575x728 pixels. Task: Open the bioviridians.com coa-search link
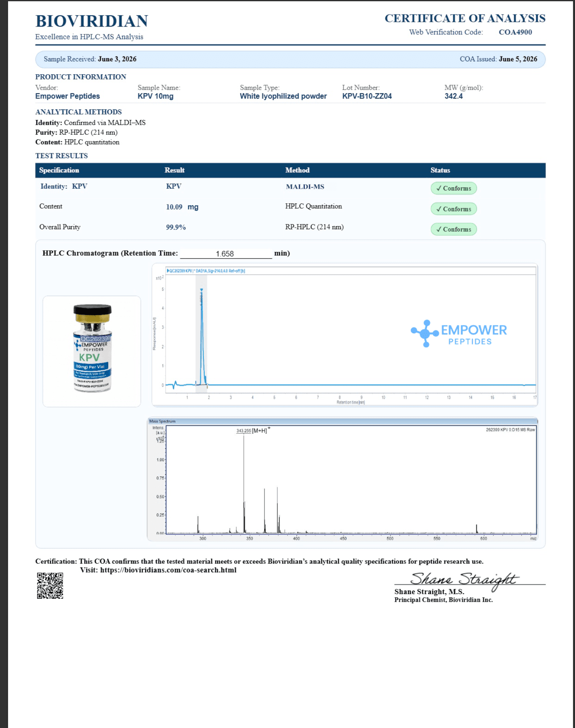168,570
